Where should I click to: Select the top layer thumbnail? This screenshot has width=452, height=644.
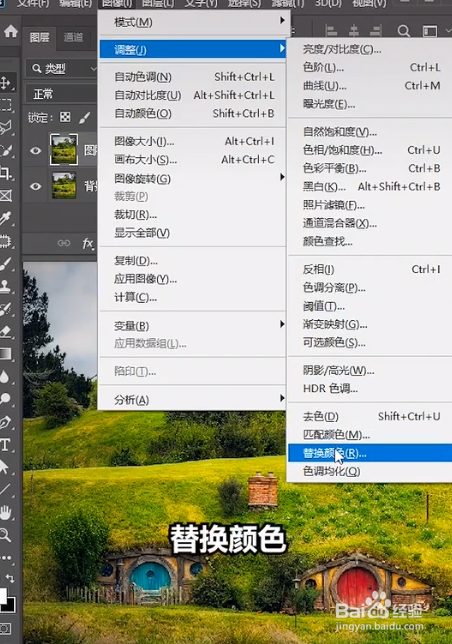(x=64, y=150)
